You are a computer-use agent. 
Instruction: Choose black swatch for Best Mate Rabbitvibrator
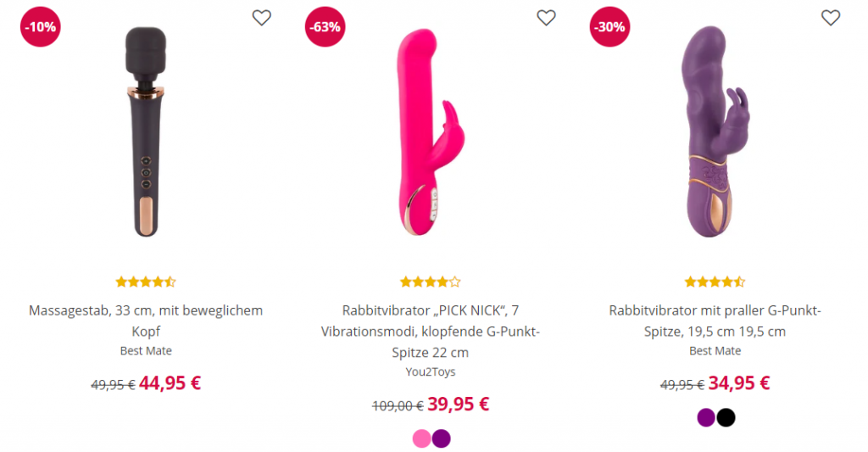[x=726, y=417]
